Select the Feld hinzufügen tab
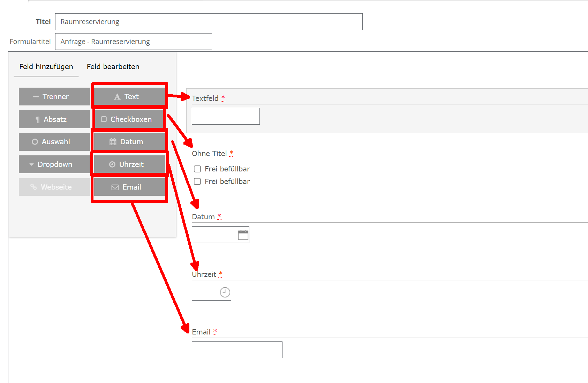The width and height of the screenshot is (588, 383). (46, 67)
